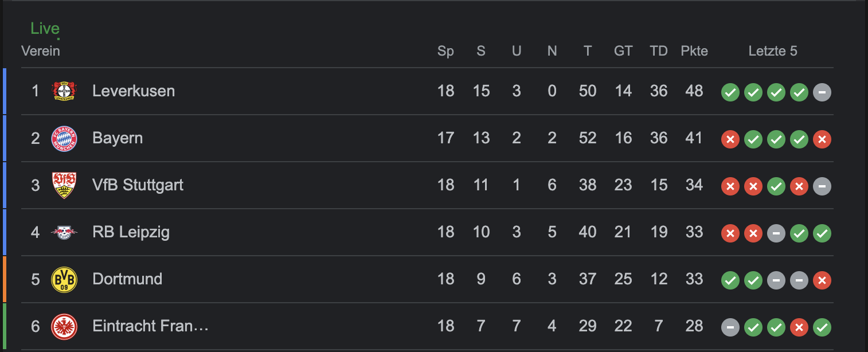Click the TD goal difference header
This screenshot has height=352, width=868.
(x=659, y=51)
